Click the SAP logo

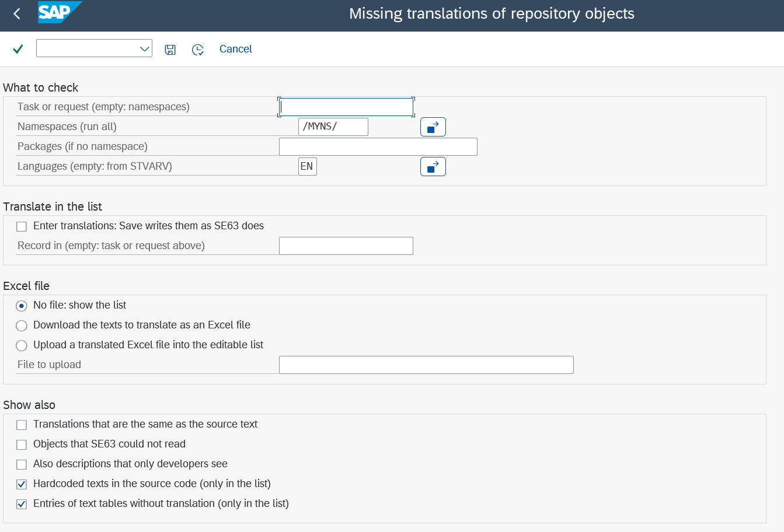(60, 13)
